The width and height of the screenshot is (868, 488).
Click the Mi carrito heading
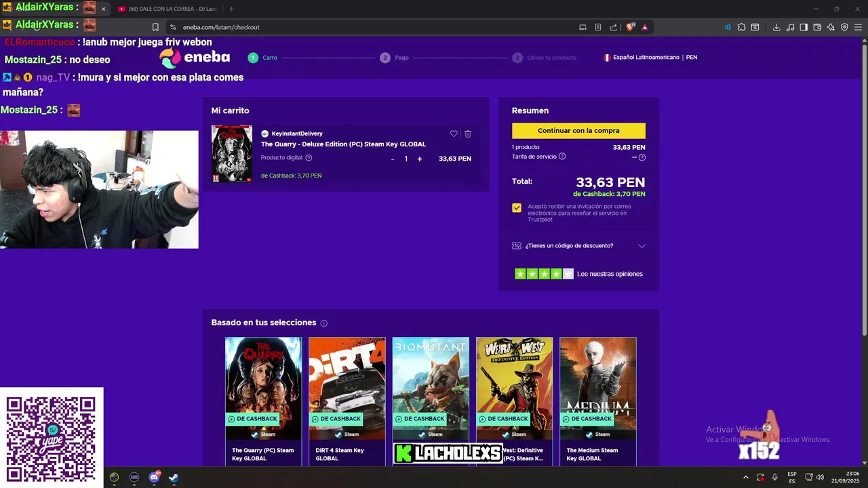pyautogui.click(x=230, y=110)
